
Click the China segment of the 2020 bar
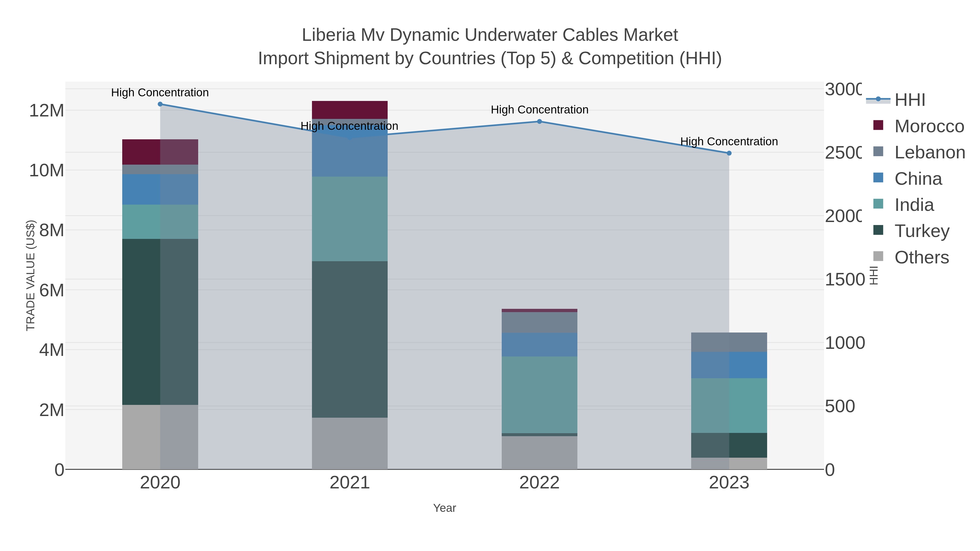pos(160,190)
